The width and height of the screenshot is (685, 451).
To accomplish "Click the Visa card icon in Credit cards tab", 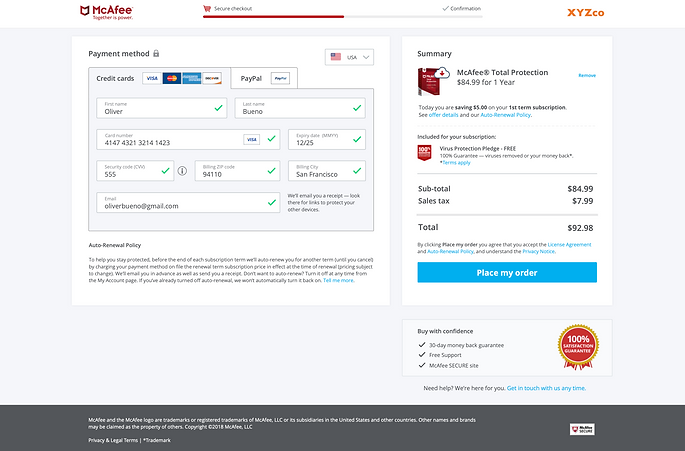I will coord(152,78).
